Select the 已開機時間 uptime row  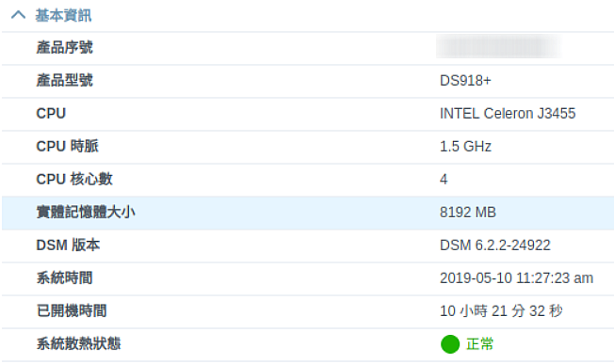pos(308,311)
